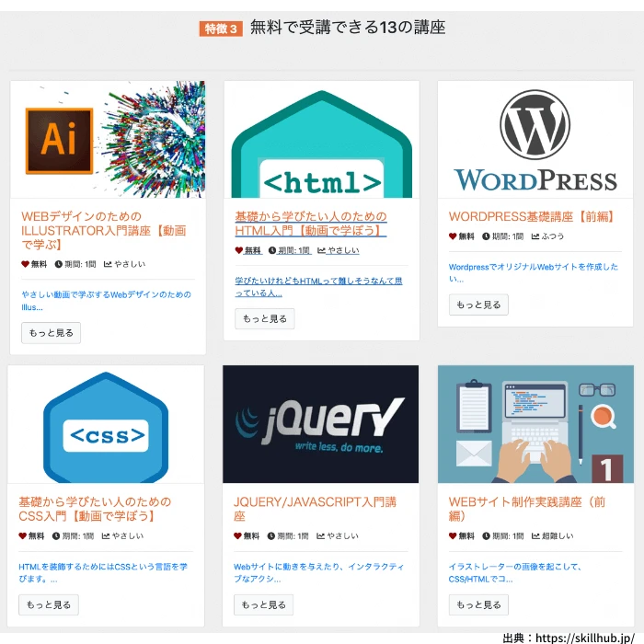Open the Illustrator course thumbnail image

point(108,139)
